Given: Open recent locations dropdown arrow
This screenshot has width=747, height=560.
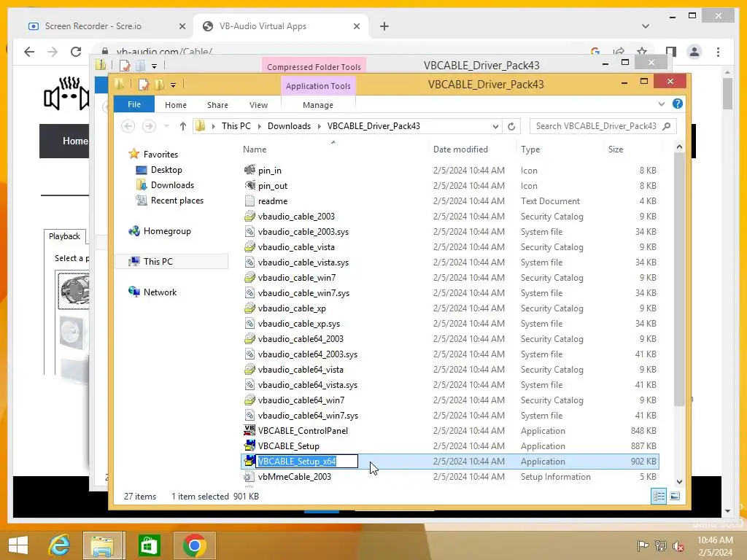Looking at the screenshot, I should point(166,126).
